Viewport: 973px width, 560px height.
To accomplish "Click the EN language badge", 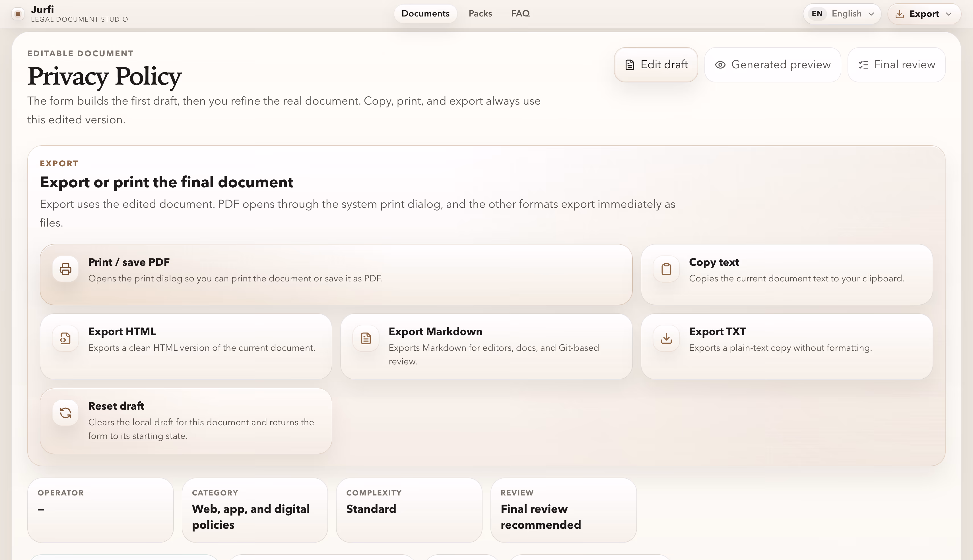I will 817,14.
